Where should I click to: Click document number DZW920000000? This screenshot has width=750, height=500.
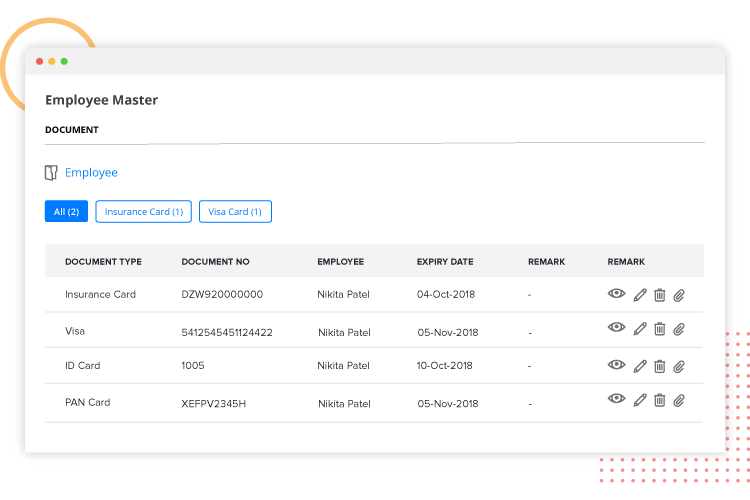(x=222, y=294)
